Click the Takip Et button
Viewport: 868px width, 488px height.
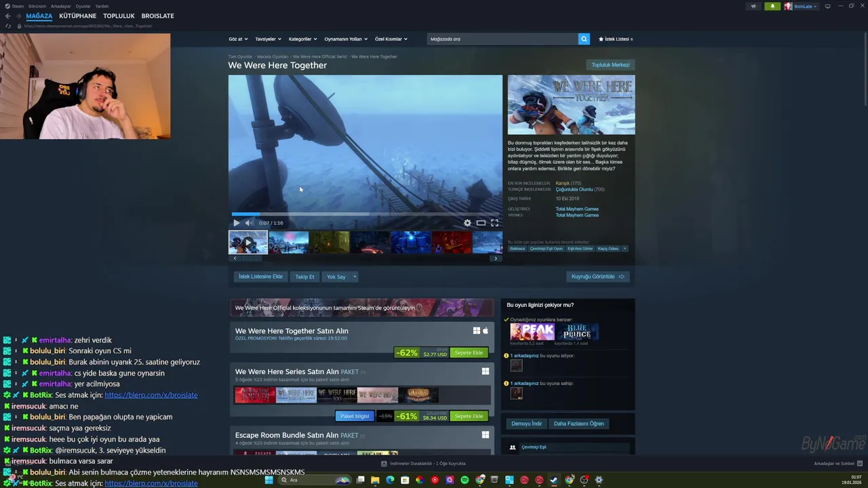coord(304,277)
